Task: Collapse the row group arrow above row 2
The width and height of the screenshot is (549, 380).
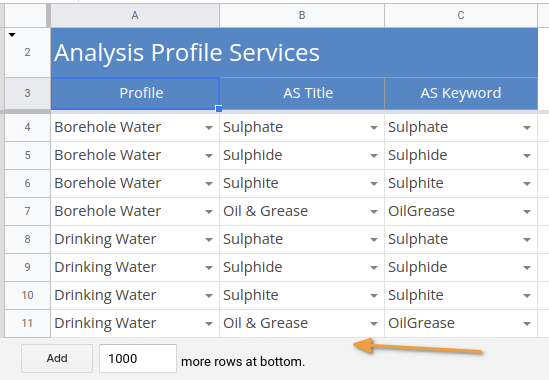Action: click(12, 35)
